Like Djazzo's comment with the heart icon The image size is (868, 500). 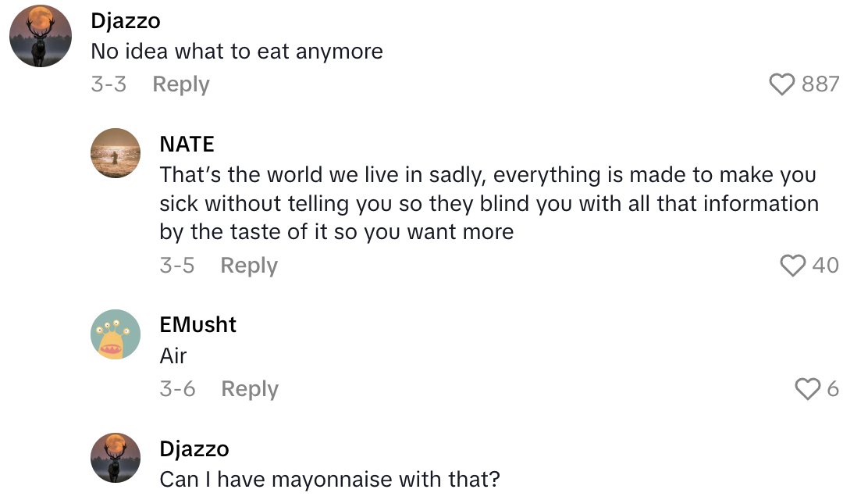coord(781,84)
